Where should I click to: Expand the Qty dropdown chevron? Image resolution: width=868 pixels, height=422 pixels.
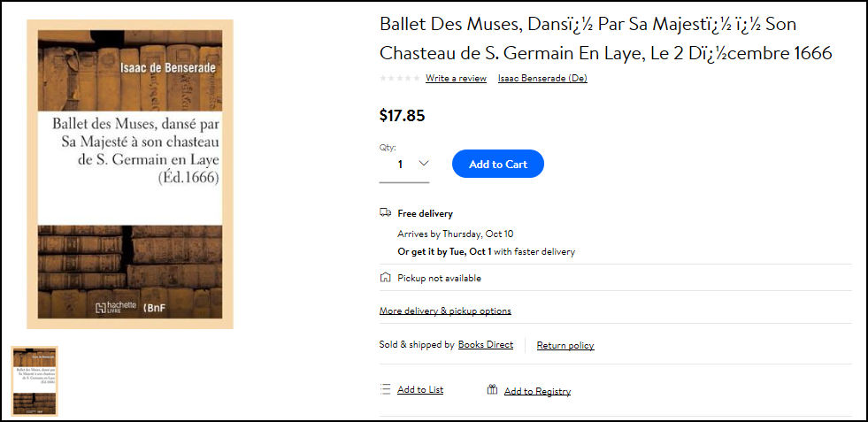tap(424, 164)
